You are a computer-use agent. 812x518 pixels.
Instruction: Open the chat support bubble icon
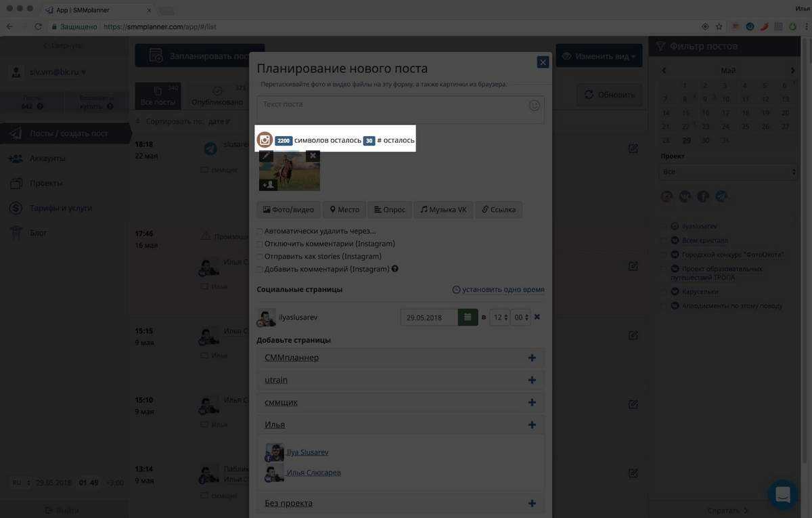782,494
